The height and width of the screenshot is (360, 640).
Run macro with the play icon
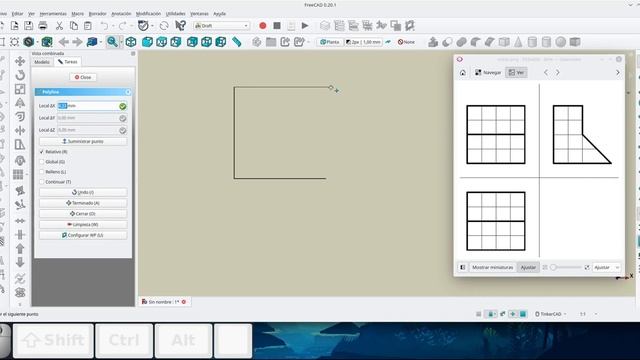(305, 26)
